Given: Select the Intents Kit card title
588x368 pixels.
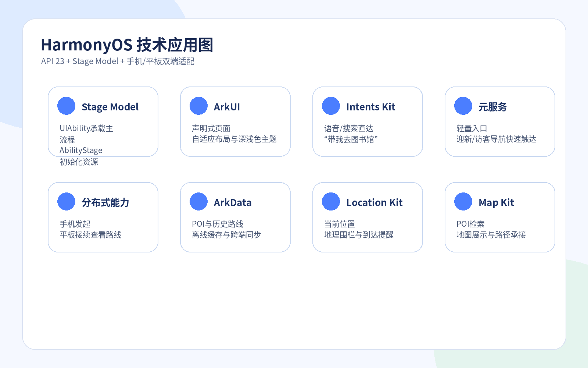Looking at the screenshot, I should tap(370, 107).
